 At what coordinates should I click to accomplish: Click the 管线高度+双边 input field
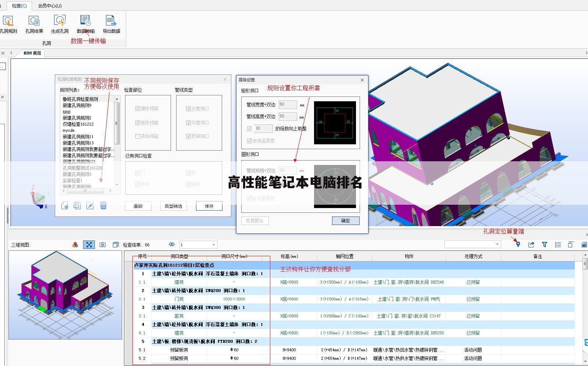tap(288, 116)
